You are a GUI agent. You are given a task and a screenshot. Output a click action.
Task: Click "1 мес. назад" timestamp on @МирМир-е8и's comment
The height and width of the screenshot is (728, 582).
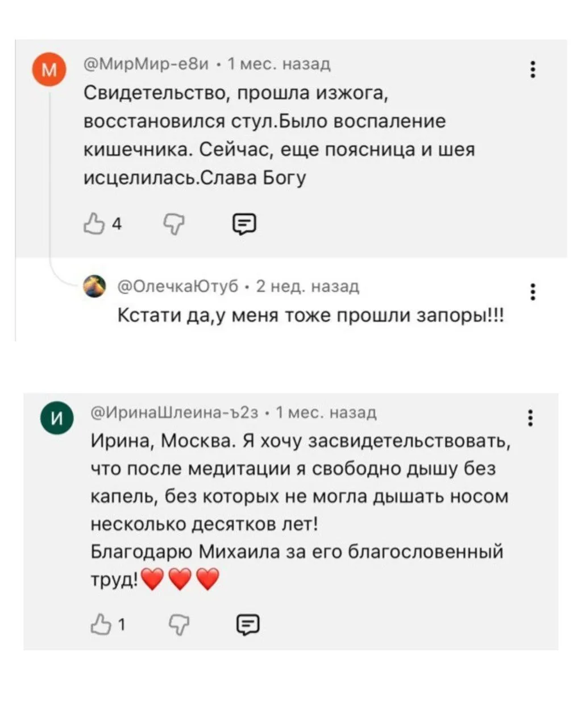click(278, 64)
